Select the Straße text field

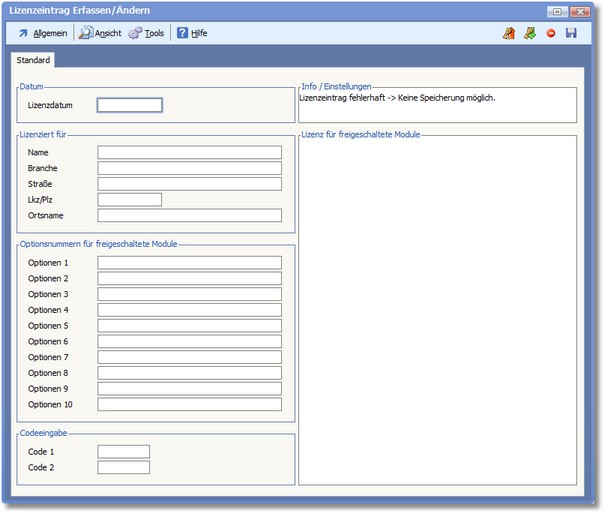189,184
